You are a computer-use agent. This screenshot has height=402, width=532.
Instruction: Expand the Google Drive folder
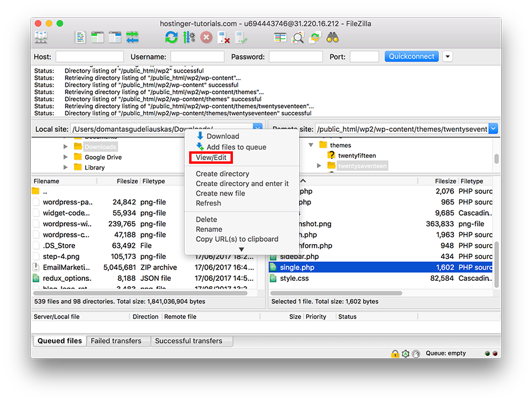tap(67, 157)
